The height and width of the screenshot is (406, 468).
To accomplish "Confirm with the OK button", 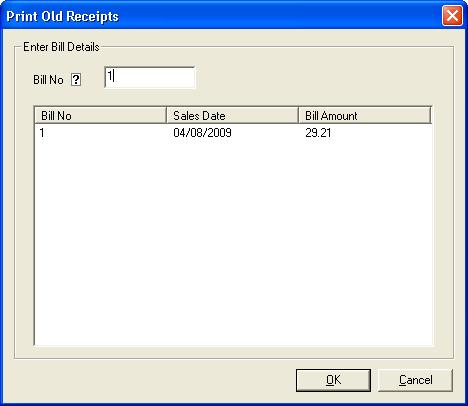I will coord(333,380).
